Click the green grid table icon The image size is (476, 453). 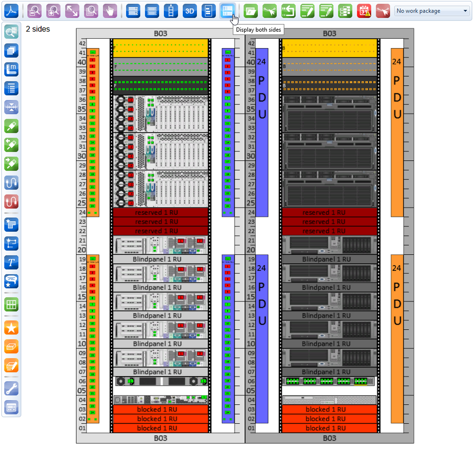tap(11, 305)
